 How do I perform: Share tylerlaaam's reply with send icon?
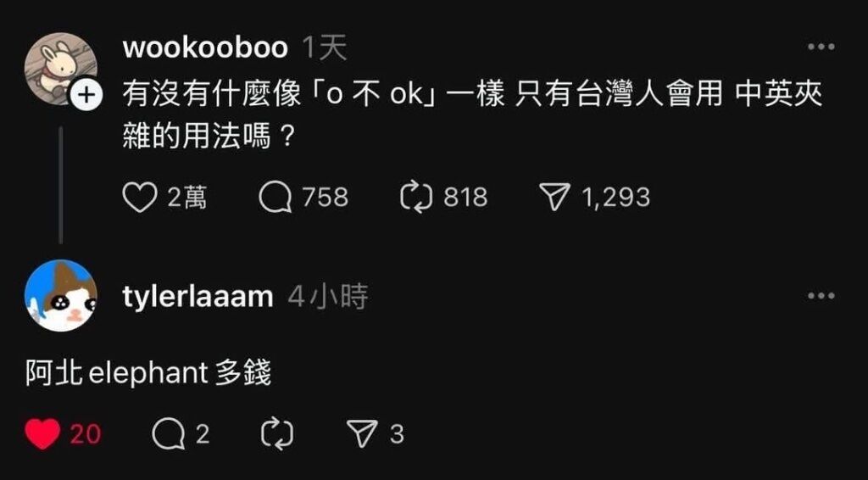[x=362, y=434]
